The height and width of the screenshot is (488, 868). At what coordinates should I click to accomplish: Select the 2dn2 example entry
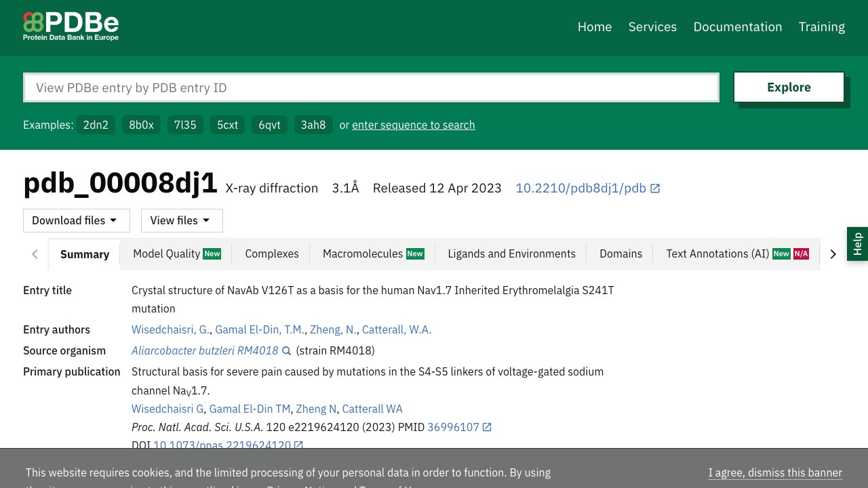[96, 125]
